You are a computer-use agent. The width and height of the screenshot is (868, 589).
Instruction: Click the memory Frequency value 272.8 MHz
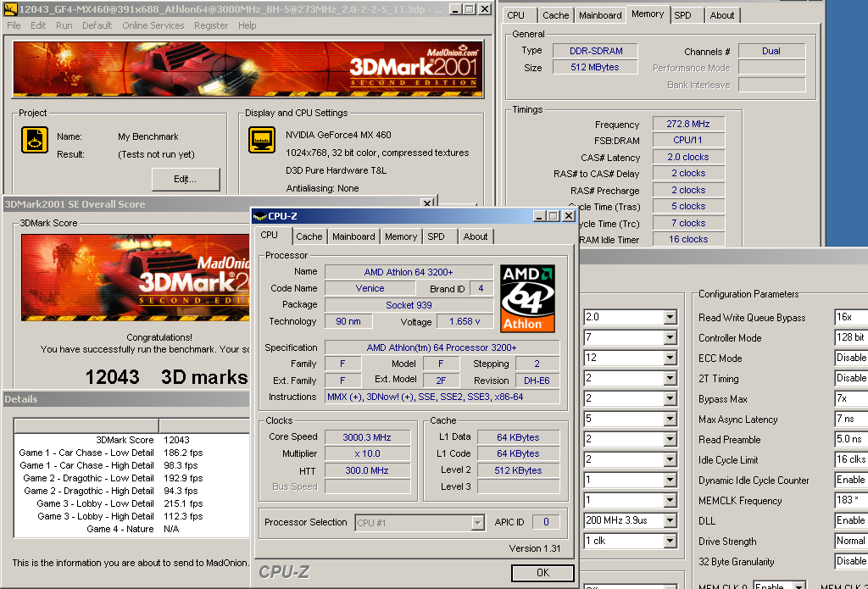688,124
